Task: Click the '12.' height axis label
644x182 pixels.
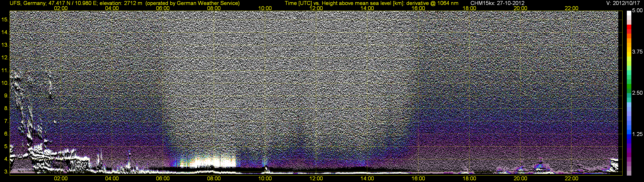Action: tap(5, 58)
